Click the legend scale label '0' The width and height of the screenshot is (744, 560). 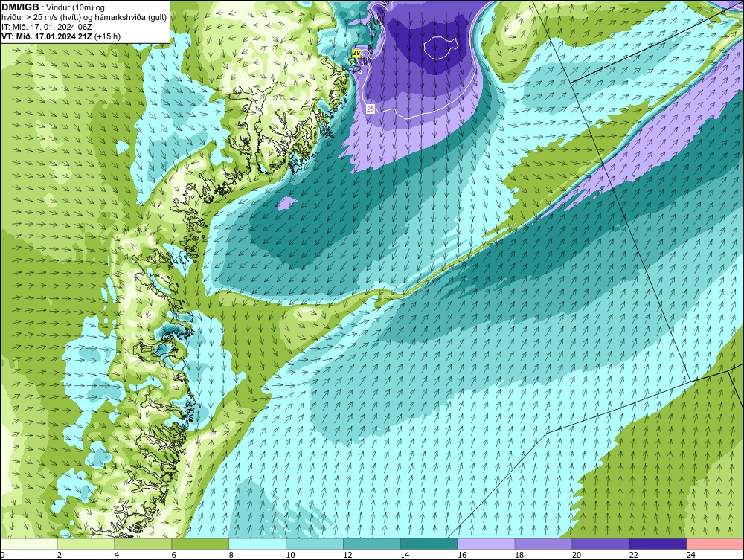tap(3, 555)
